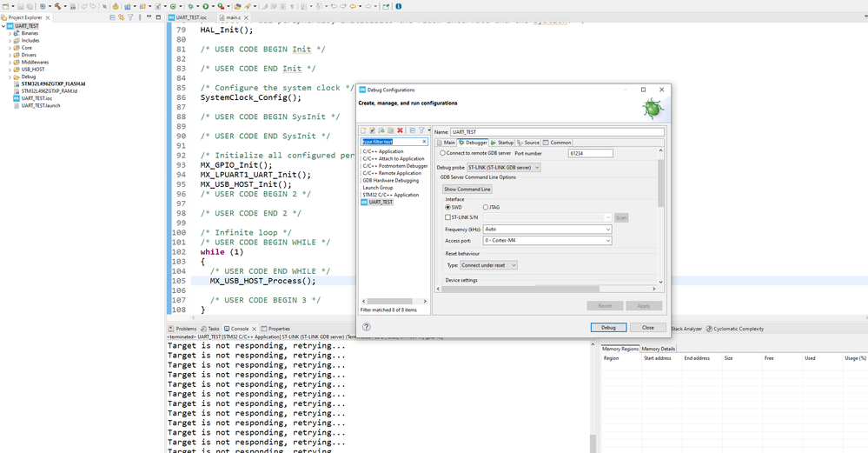This screenshot has width=868, height=453.
Task: Click Export launch configuration icon in dialog
Action: [381, 130]
